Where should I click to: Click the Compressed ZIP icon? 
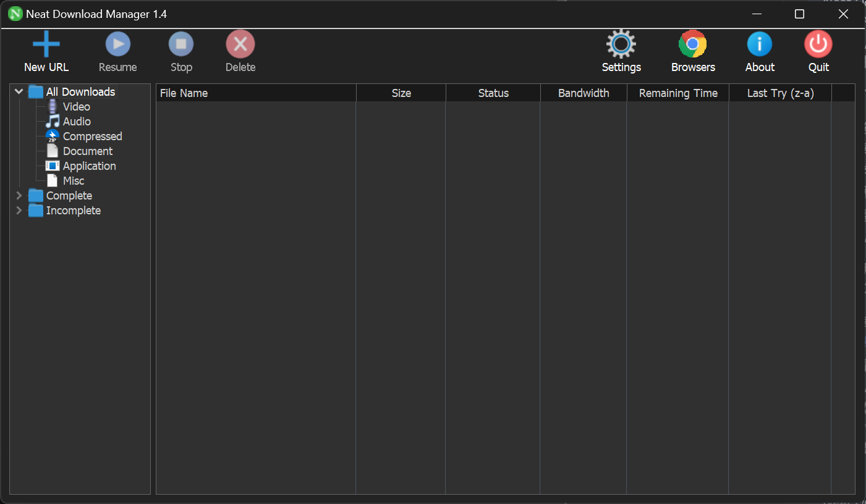53,136
